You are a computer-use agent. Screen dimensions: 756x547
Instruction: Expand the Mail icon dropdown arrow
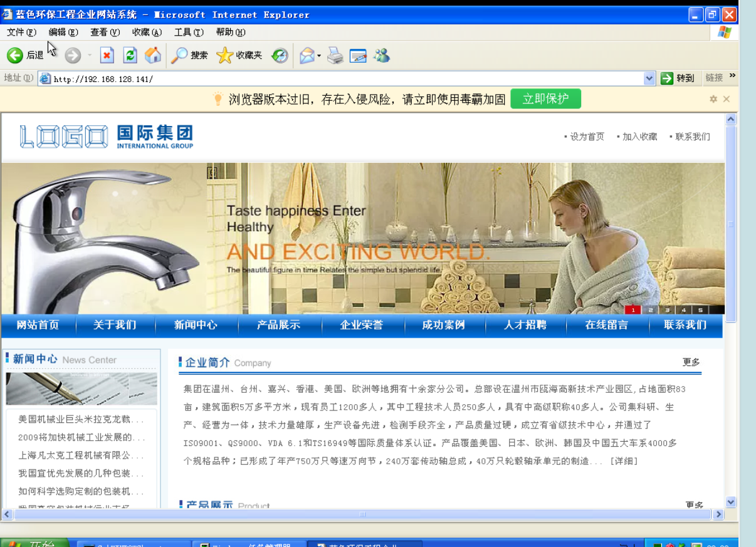(x=319, y=56)
